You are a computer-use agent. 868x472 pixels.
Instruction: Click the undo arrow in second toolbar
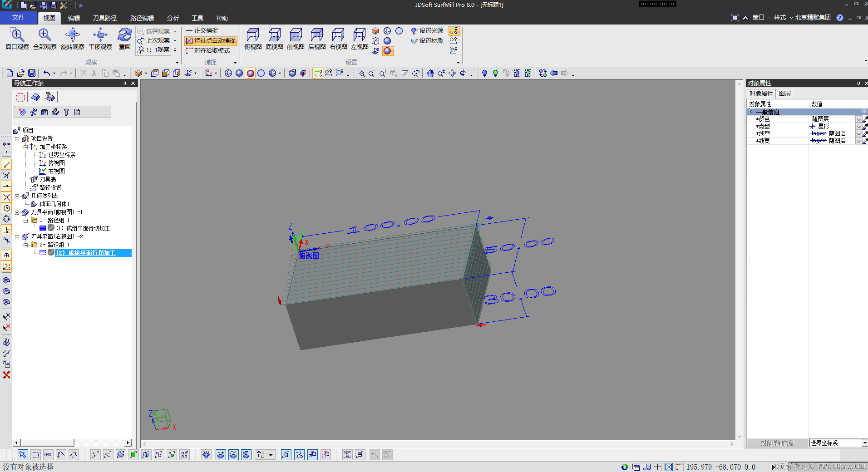coord(47,73)
